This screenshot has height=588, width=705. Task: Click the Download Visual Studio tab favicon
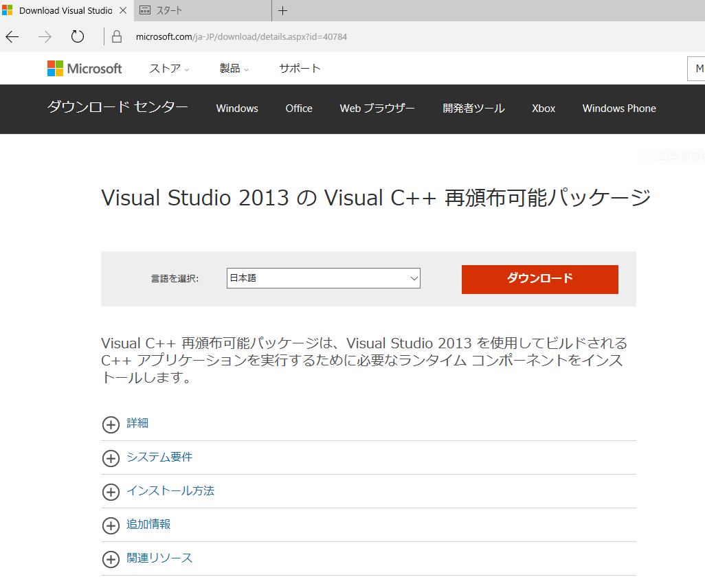(x=7, y=10)
